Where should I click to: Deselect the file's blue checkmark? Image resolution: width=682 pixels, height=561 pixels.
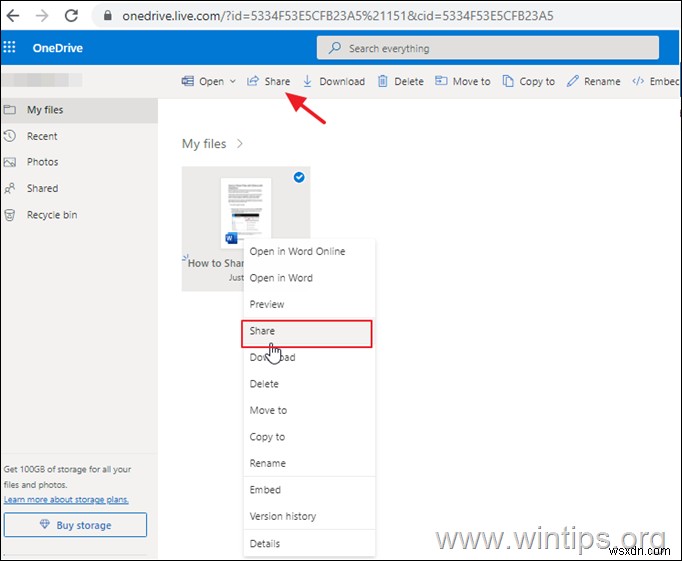coord(299,177)
